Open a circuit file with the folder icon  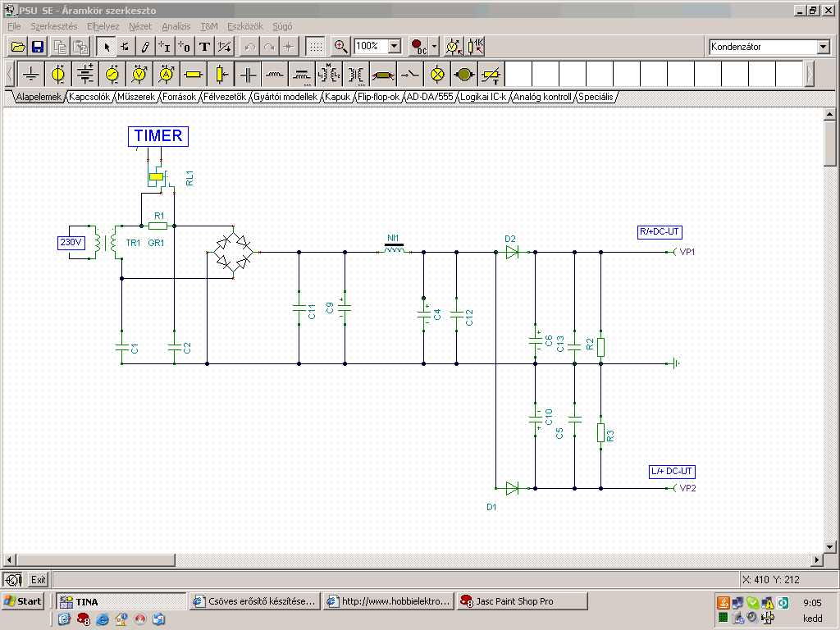click(18, 47)
